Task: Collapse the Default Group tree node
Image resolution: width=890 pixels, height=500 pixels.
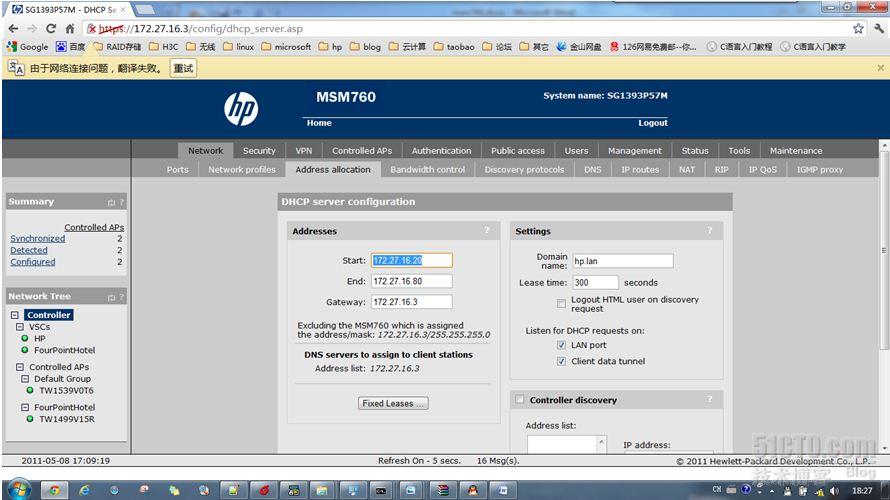Action: coord(25,379)
